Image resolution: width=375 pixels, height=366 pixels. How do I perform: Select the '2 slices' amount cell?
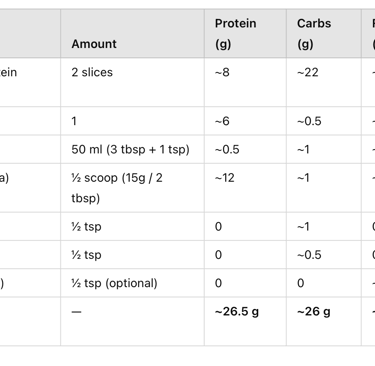92,72
